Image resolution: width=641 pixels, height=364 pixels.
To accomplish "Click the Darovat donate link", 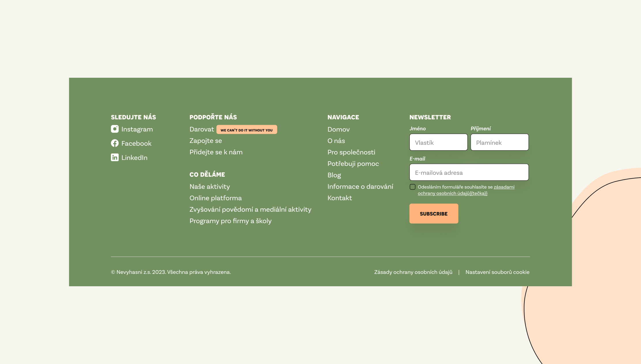I will click(202, 129).
